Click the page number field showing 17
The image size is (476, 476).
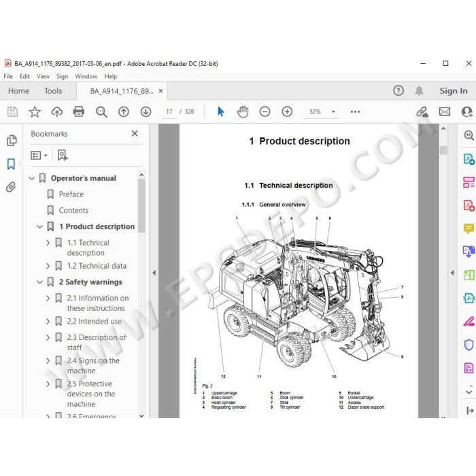(x=169, y=112)
